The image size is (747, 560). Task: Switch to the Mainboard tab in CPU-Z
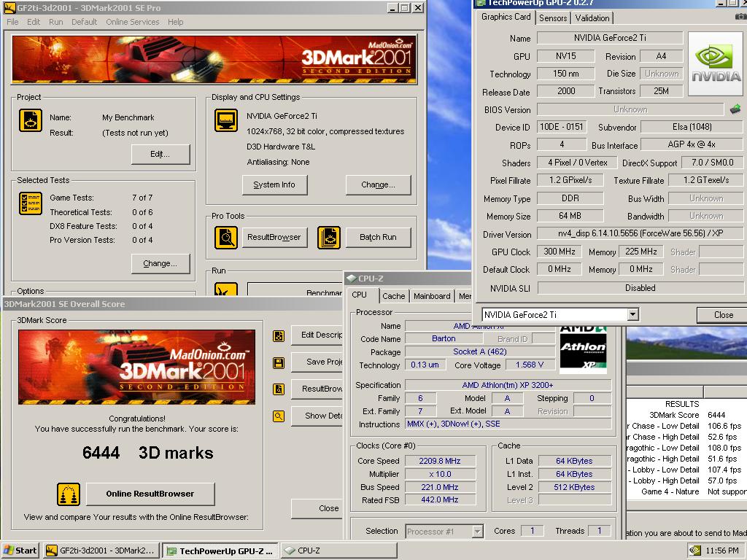(x=432, y=296)
